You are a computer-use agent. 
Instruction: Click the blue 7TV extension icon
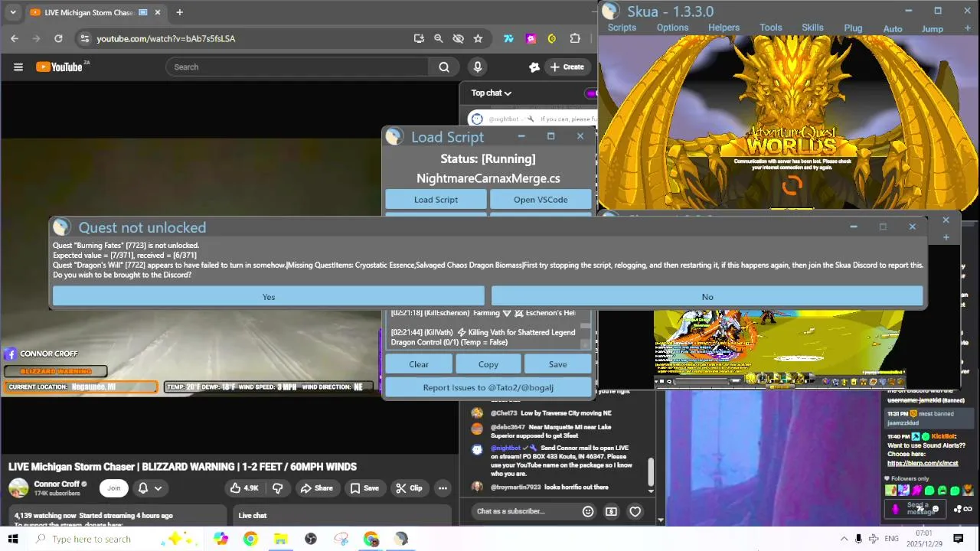click(x=508, y=38)
